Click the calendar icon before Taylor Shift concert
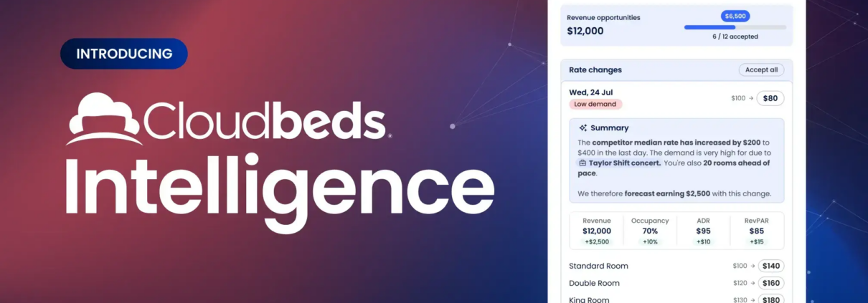This screenshot has width=868, height=303. click(x=582, y=163)
